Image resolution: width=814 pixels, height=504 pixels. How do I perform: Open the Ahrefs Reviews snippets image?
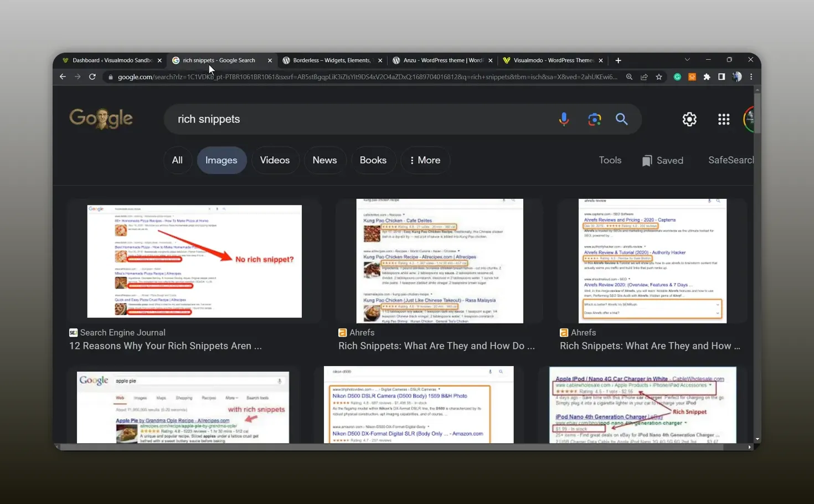tap(652, 261)
